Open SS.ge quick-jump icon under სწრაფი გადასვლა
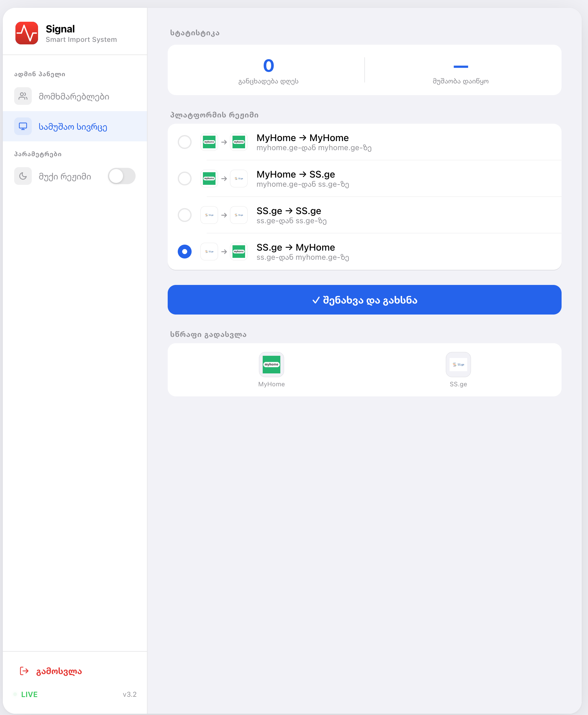This screenshot has width=588, height=715. (458, 365)
